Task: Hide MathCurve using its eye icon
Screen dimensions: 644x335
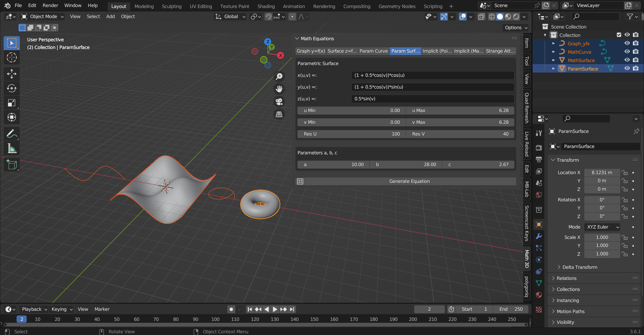Action: pyautogui.click(x=627, y=52)
